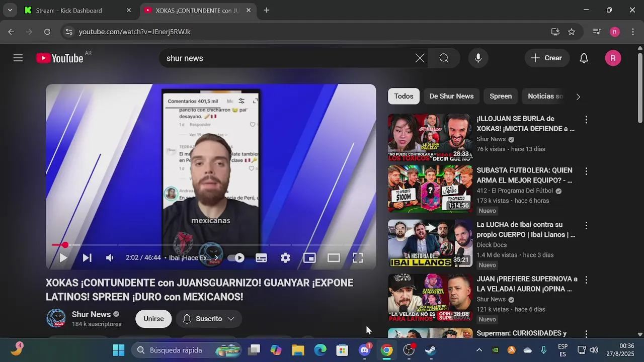
Task: Go to YouTube home via logo
Action: tap(60, 58)
